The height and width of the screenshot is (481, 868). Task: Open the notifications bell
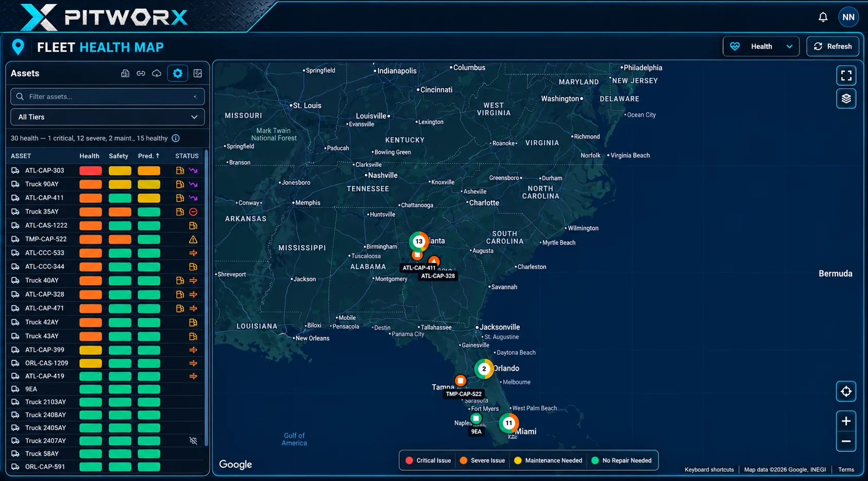[823, 17]
